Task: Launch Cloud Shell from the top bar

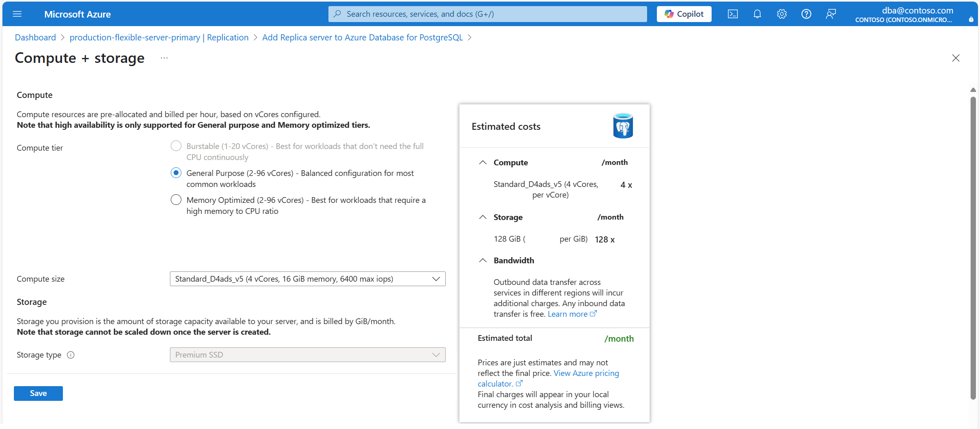Action: click(732, 14)
